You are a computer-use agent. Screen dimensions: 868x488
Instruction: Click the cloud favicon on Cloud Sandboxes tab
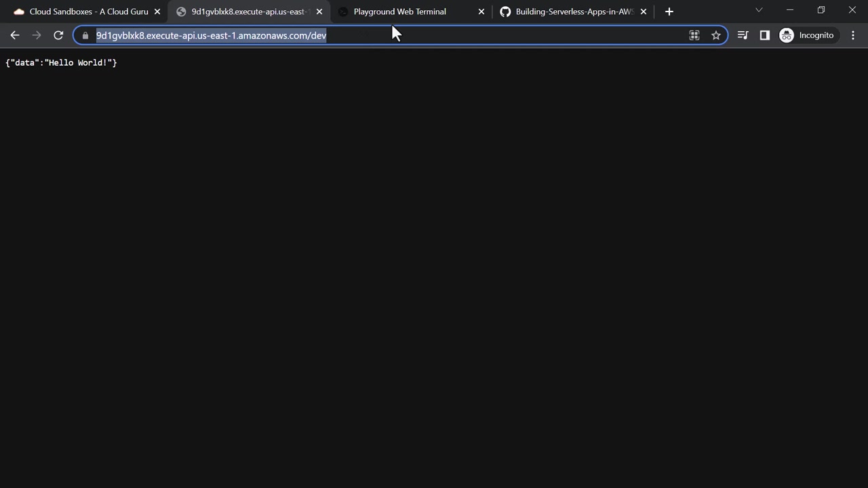coord(19,12)
